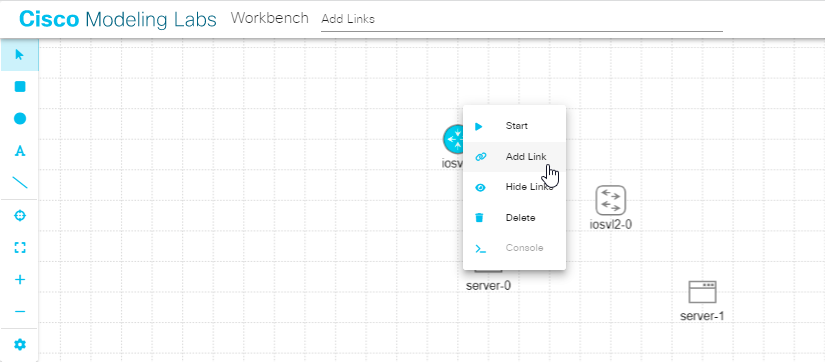Screen dimensions: 825x362
Task: Click the iosvl2-0 switch node icon
Action: [x=610, y=200]
